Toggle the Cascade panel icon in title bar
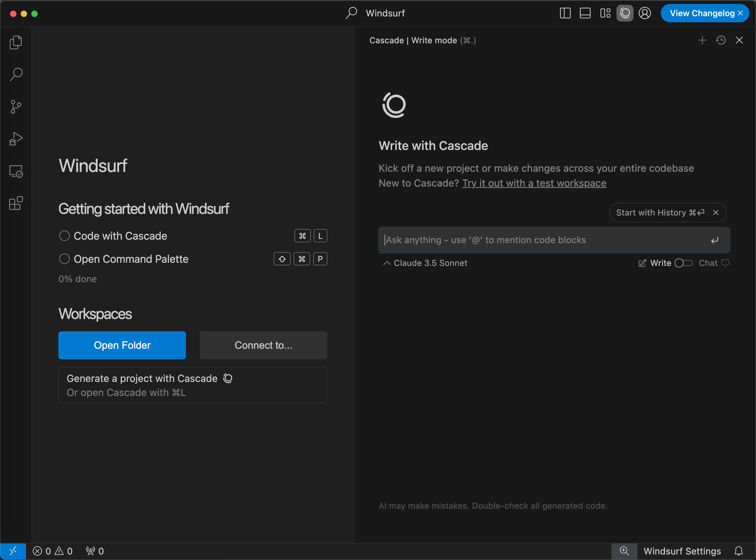 click(625, 13)
